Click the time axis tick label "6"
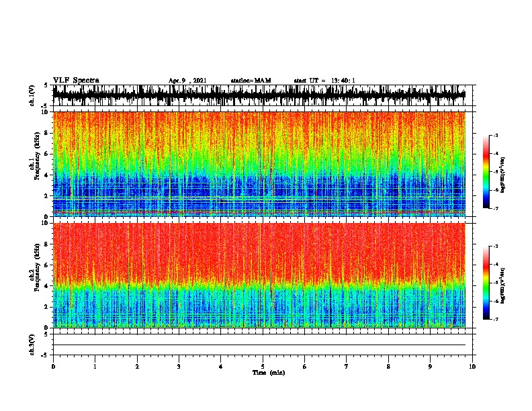Viewport: 532px width, 411px height. (304, 367)
